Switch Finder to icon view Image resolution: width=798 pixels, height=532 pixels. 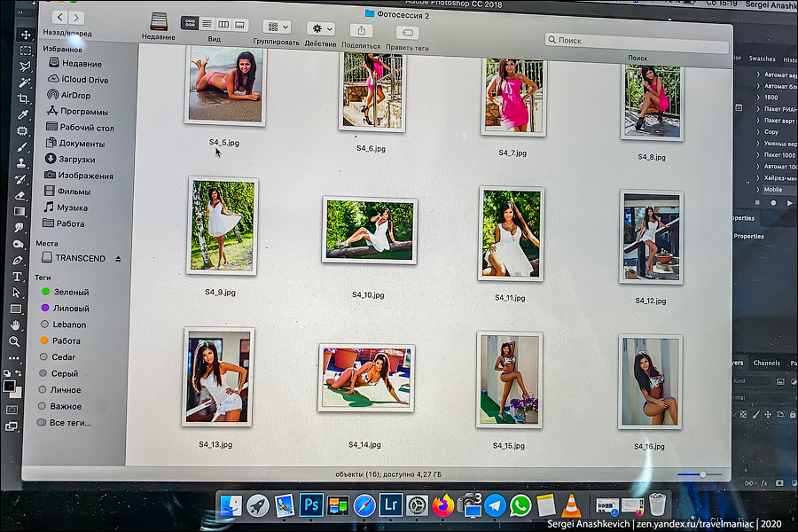coord(190,23)
